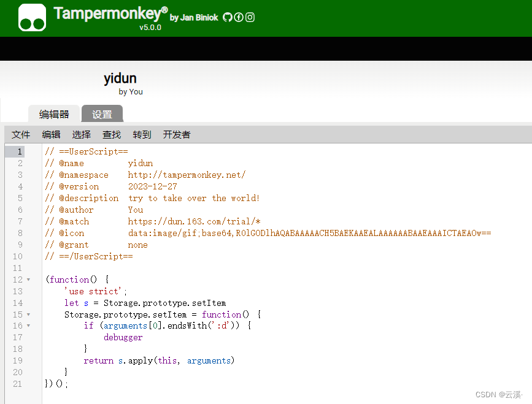Open the 转到 menu

pos(142,134)
